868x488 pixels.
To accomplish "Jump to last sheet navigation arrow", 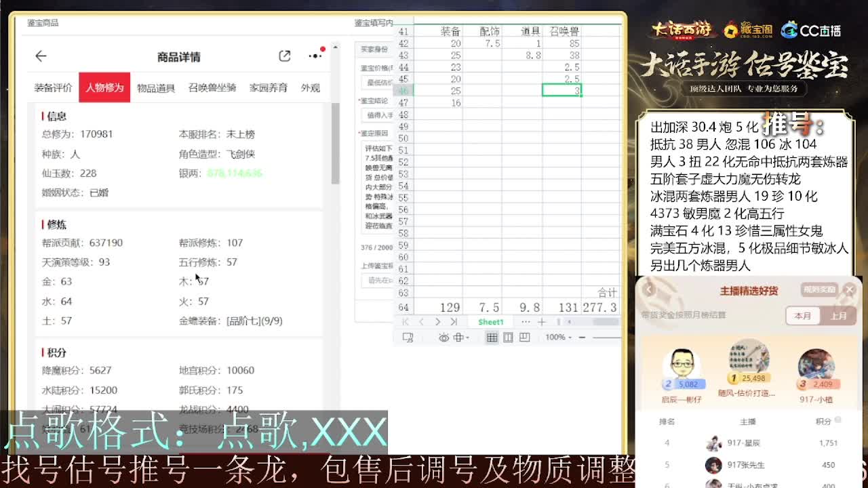I will click(x=454, y=322).
